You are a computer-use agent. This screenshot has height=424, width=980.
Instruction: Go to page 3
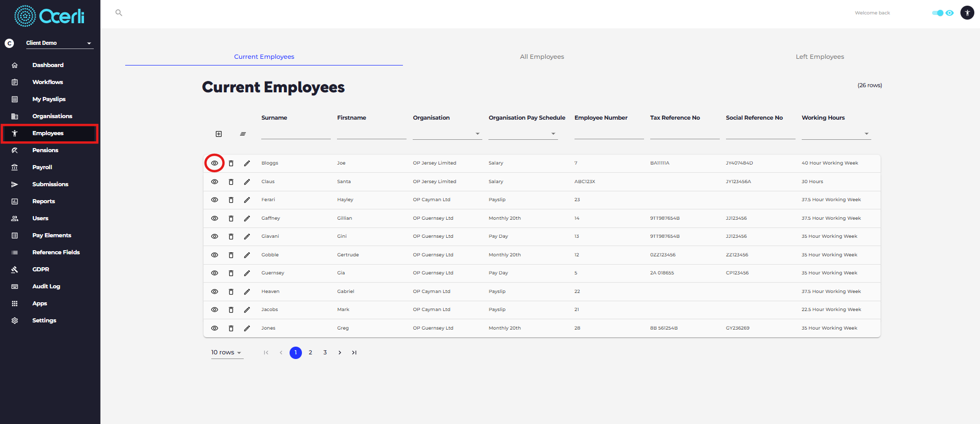click(x=325, y=352)
